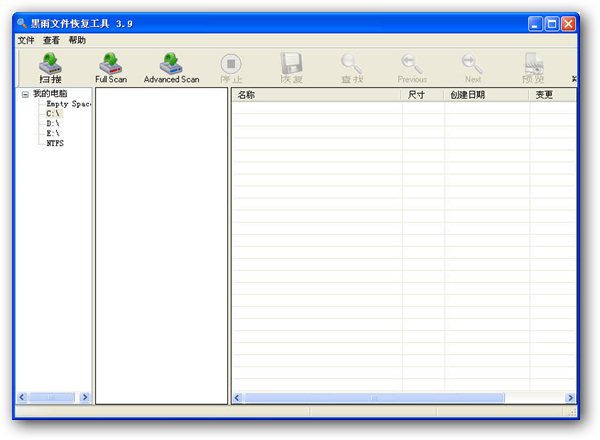Click right arrow of file list scrollbar
Screen dimensions: 600x440
click(570, 398)
